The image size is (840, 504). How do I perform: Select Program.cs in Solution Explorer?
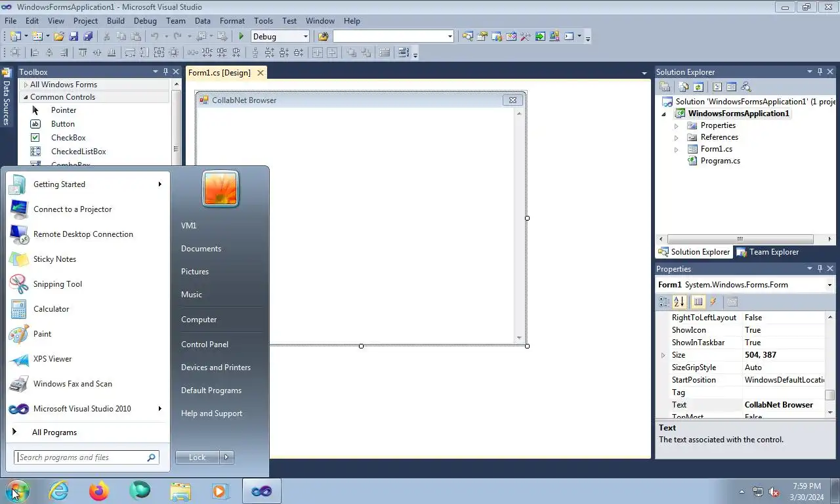pos(720,161)
